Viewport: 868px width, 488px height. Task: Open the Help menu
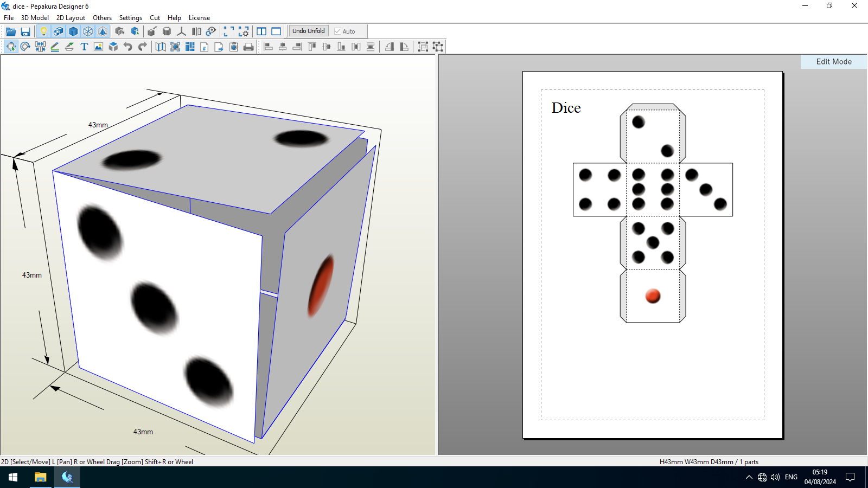(174, 18)
